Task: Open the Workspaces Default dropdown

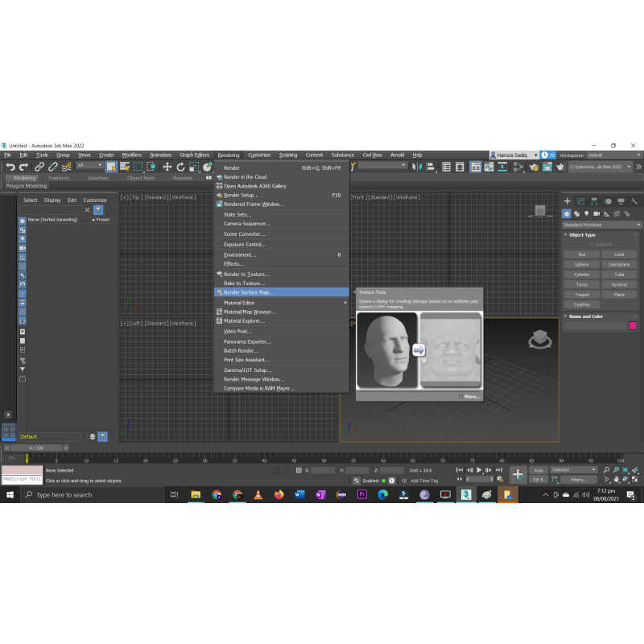Action: point(612,155)
